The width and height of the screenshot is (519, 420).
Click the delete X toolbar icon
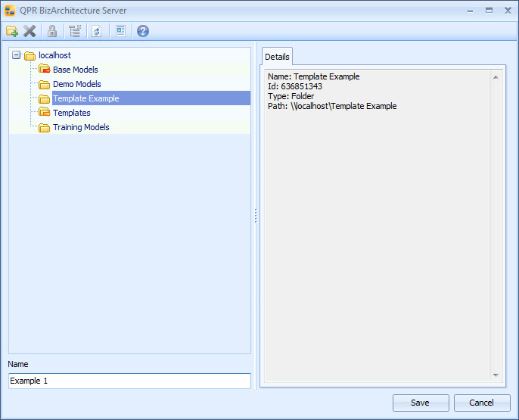click(x=30, y=31)
